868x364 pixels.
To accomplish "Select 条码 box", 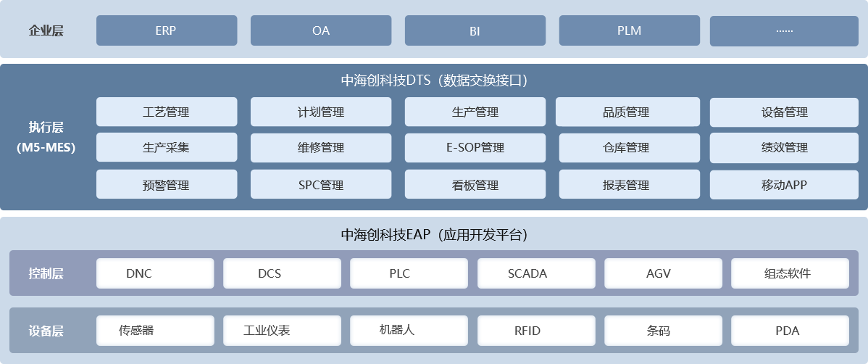I will (x=663, y=331).
